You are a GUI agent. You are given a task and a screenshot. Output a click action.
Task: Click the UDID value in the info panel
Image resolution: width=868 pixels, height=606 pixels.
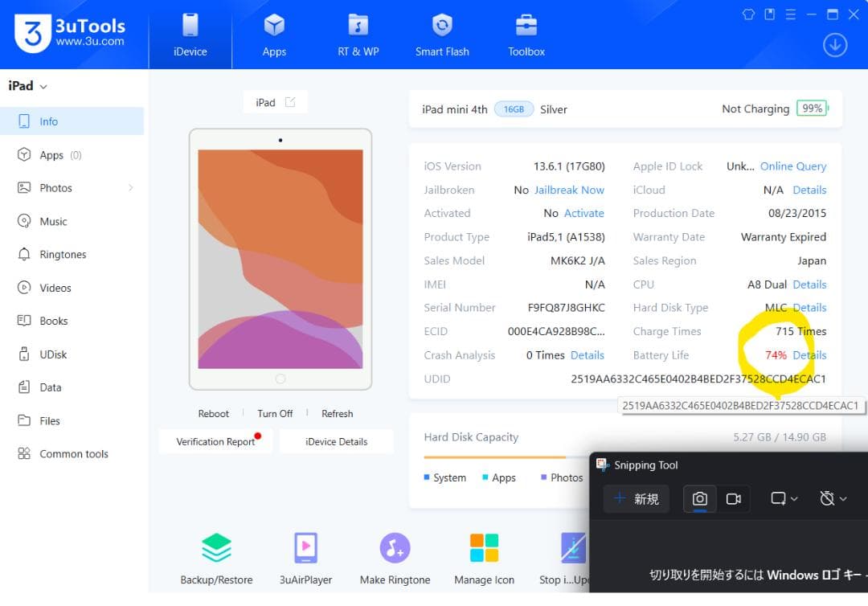tap(698, 379)
